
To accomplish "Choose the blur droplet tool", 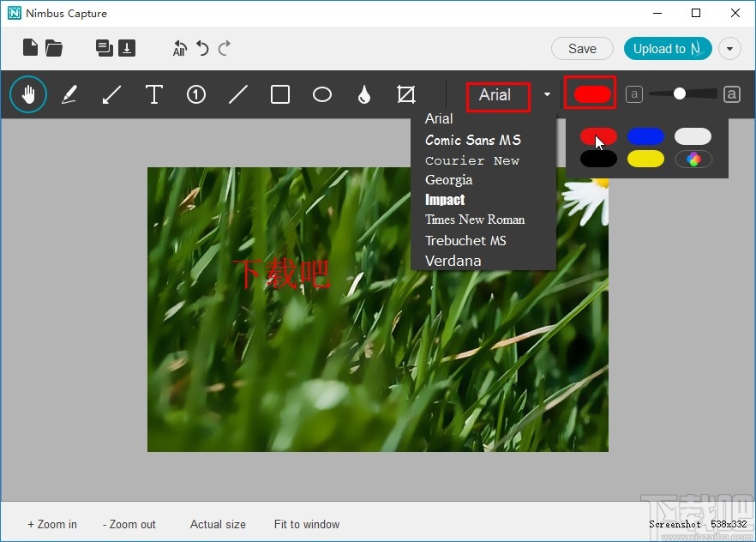I will coord(364,95).
